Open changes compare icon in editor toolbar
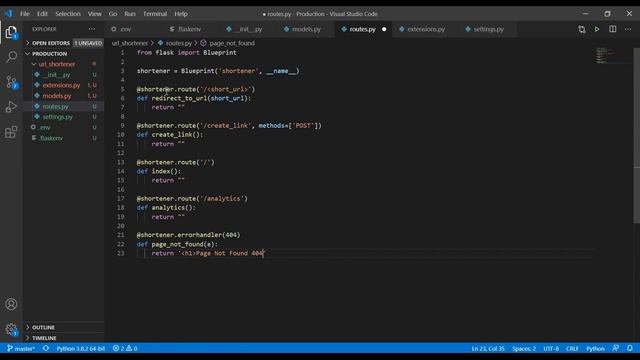The image size is (640, 360). [582, 29]
